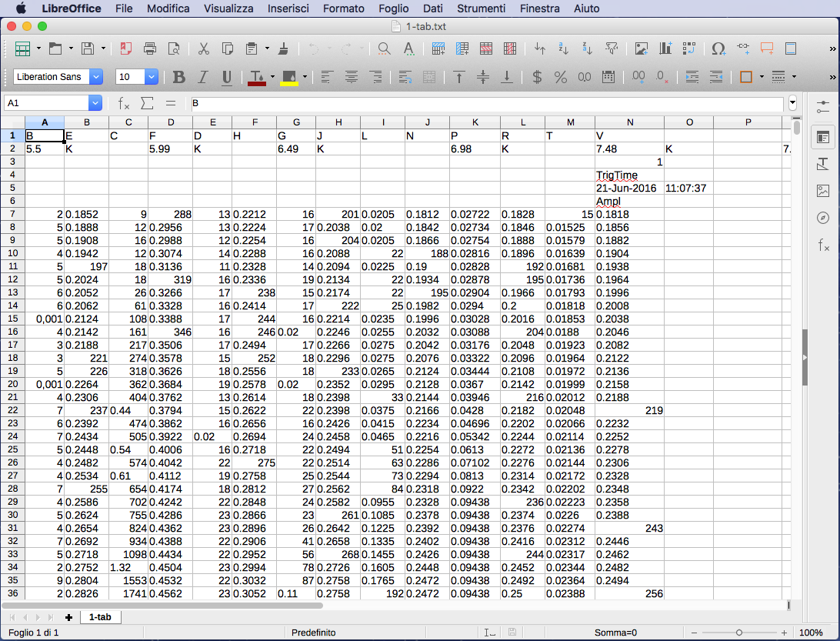Image resolution: width=840 pixels, height=641 pixels.
Task: Click the add new sheet plus button
Action: tap(69, 617)
